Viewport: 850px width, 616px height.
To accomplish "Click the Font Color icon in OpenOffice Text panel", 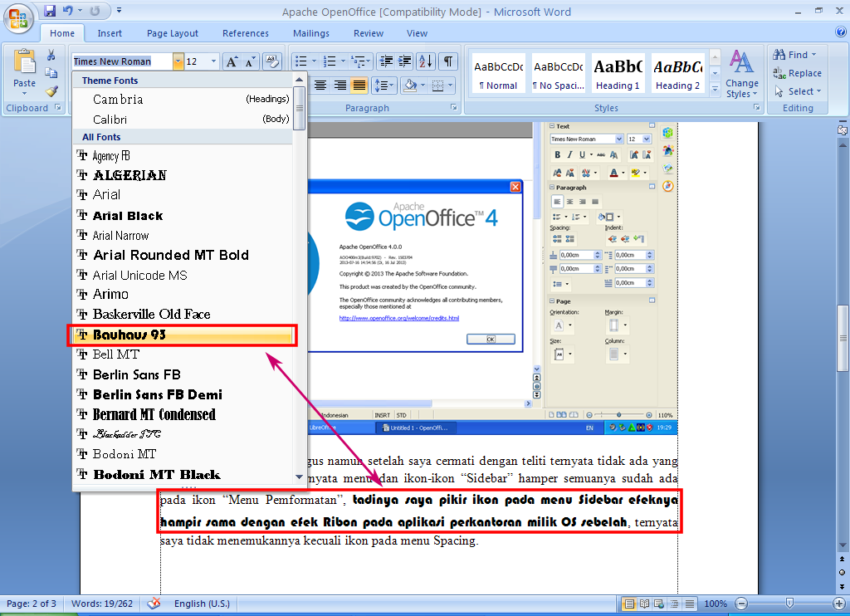I will click(x=615, y=173).
